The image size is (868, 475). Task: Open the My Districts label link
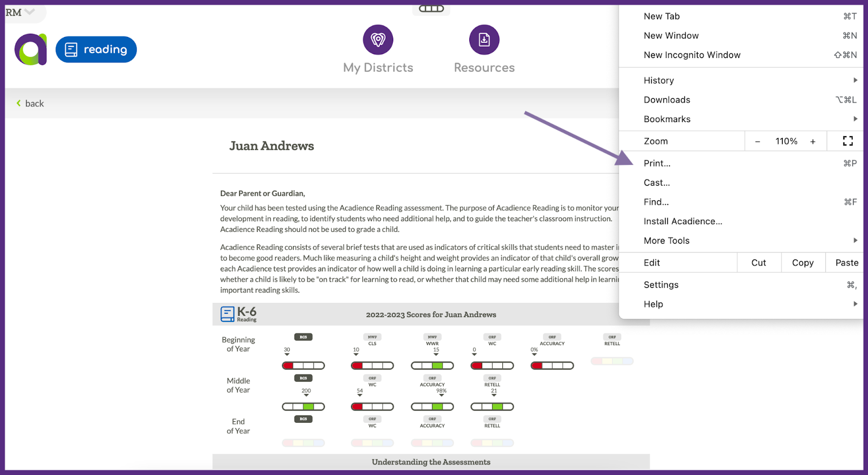coord(378,68)
